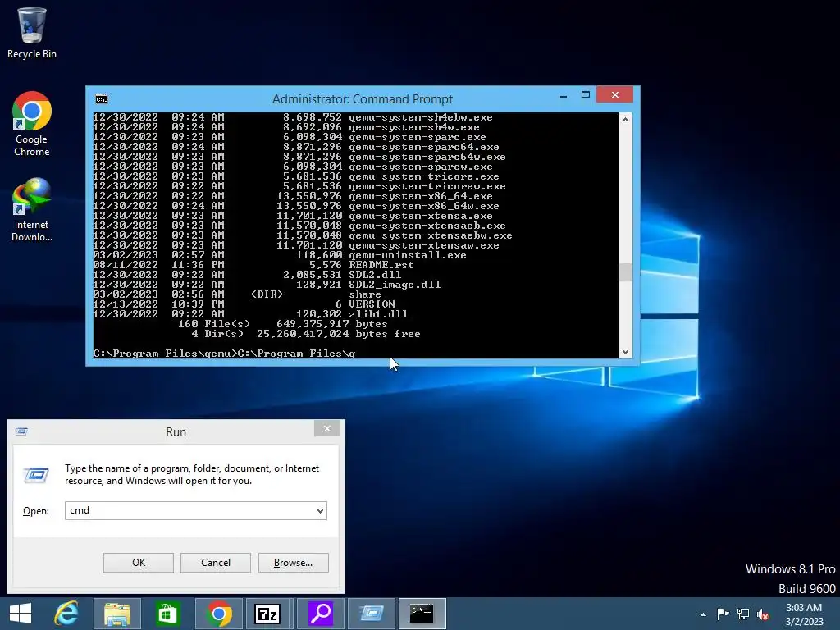This screenshot has height=630, width=840.
Task: Select the Google Chrome desktop shortcut
Action: [32, 125]
